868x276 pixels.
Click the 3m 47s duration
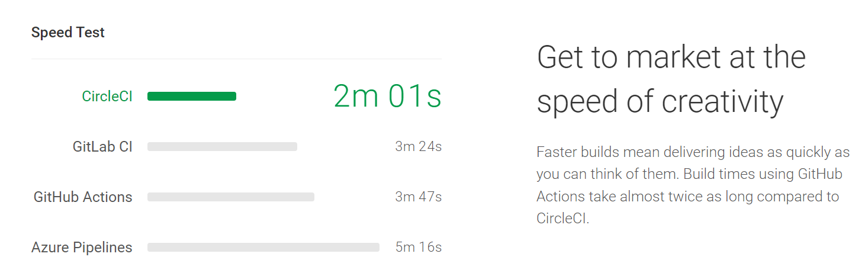419,197
